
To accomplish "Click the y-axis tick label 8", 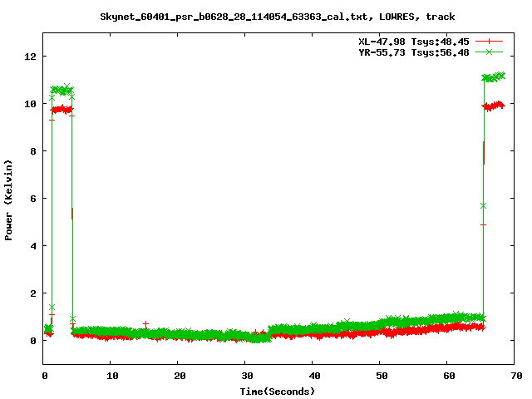I will coord(33,151).
